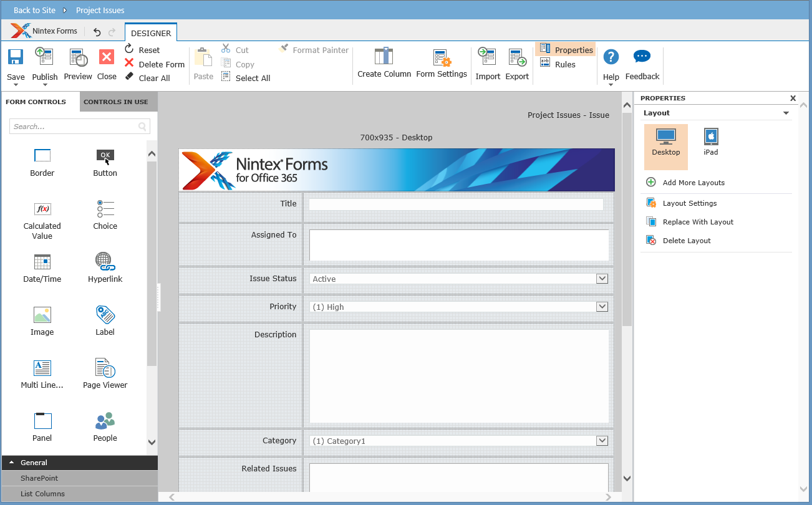812x505 pixels.
Task: Open the Rules pane
Action: [x=558, y=64]
